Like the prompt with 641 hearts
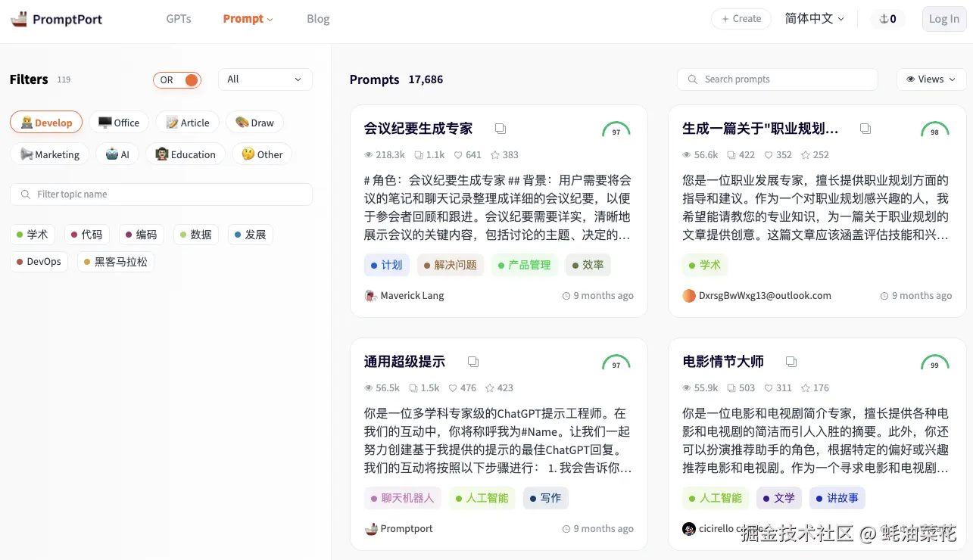 (x=458, y=155)
